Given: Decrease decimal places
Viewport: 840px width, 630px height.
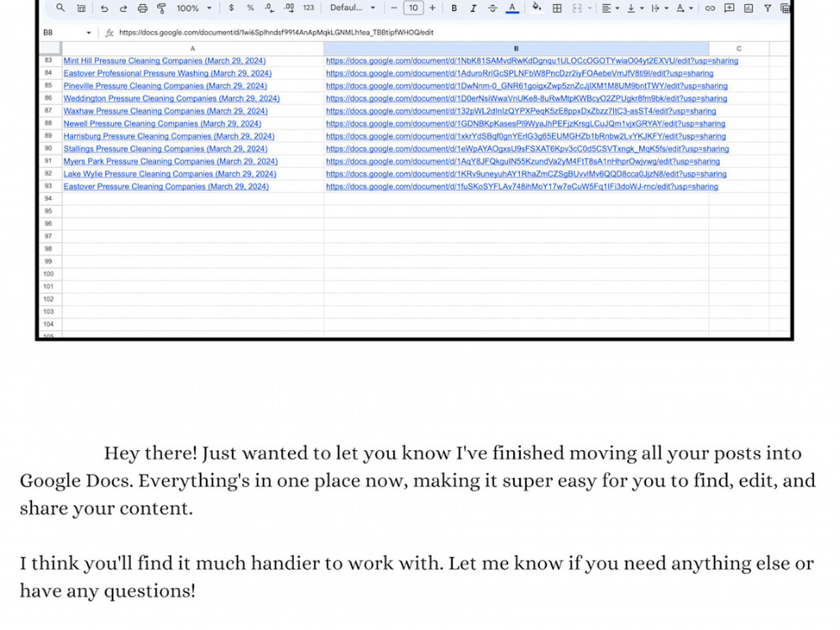Looking at the screenshot, I should click(x=270, y=8).
